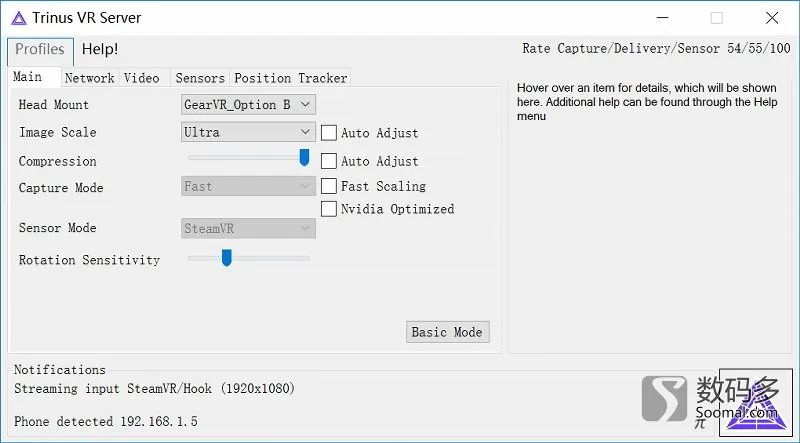
Task: Open the Help! menu
Action: [x=100, y=49]
